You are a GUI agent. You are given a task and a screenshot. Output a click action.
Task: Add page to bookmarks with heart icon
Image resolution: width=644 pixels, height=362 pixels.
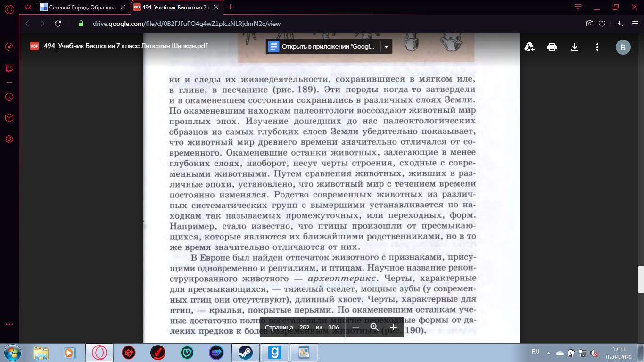pos(602,24)
